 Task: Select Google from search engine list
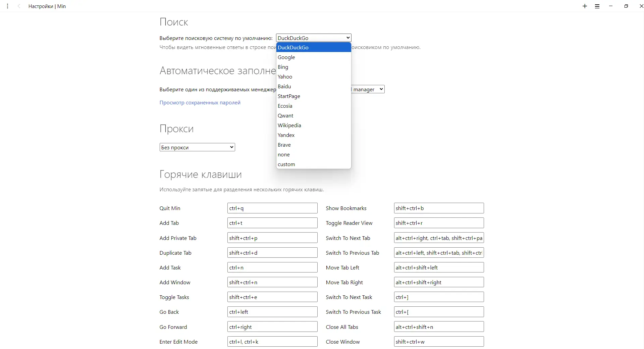pos(286,57)
